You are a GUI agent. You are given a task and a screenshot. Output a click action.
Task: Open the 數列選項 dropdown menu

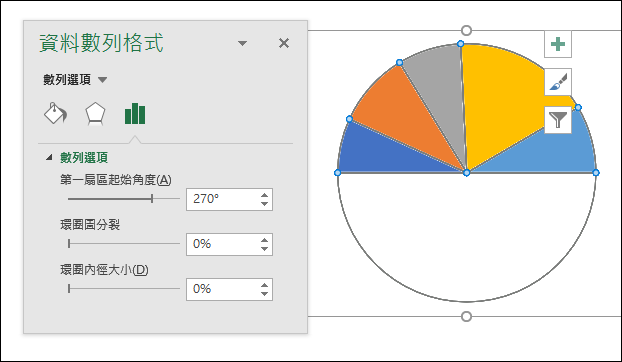[x=75, y=80]
